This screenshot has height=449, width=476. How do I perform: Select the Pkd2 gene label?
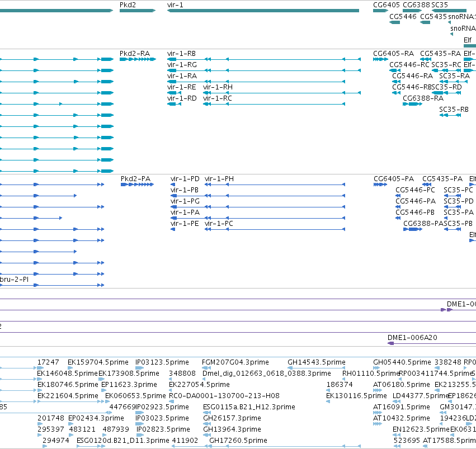[128, 5]
